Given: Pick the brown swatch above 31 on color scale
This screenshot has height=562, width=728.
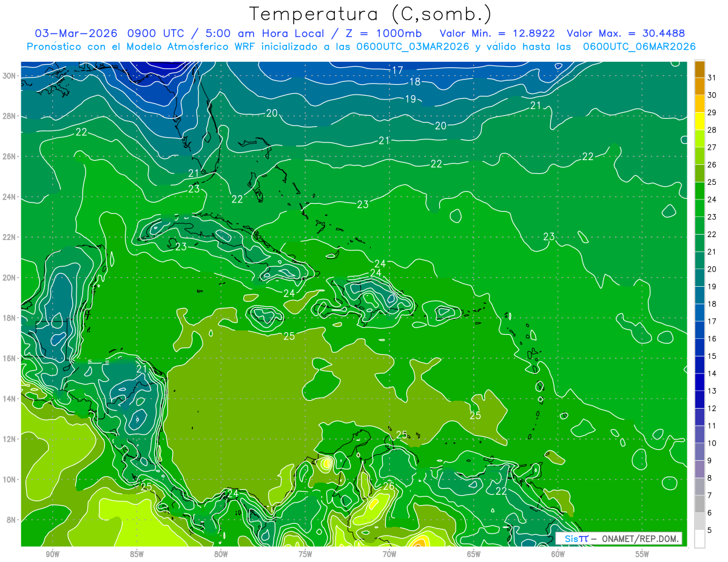Looking at the screenshot, I should tap(699, 69).
